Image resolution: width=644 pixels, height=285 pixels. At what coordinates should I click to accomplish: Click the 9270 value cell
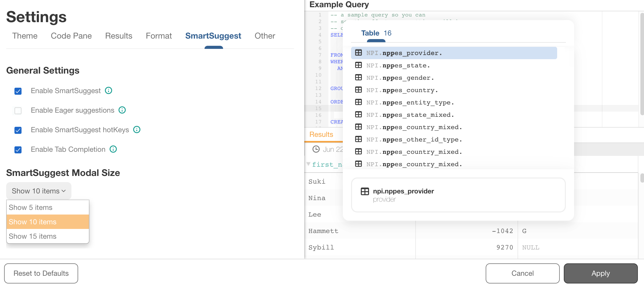466,247
